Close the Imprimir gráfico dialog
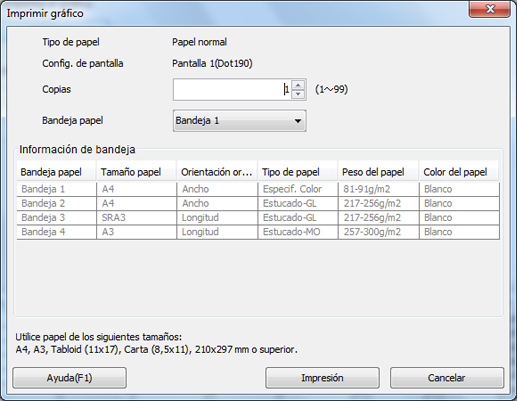The image size is (517, 401). tap(490, 9)
